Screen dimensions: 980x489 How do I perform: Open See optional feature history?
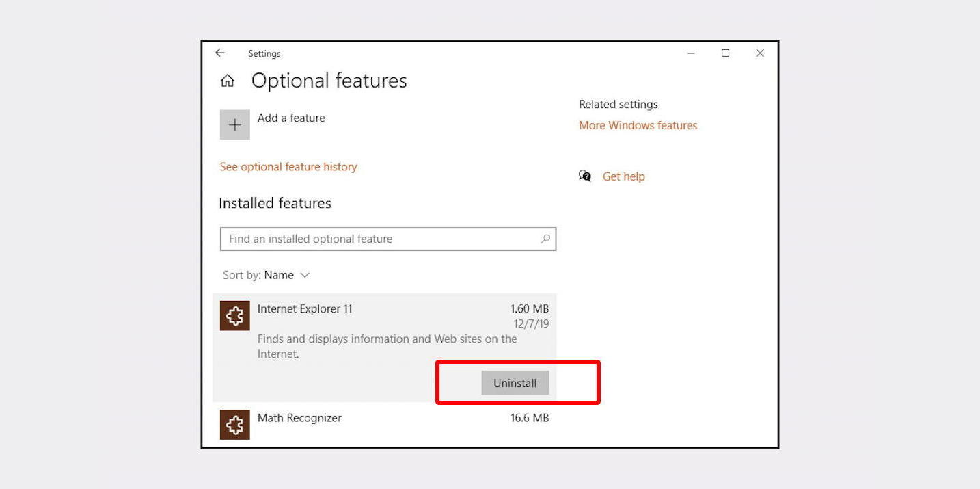(288, 166)
